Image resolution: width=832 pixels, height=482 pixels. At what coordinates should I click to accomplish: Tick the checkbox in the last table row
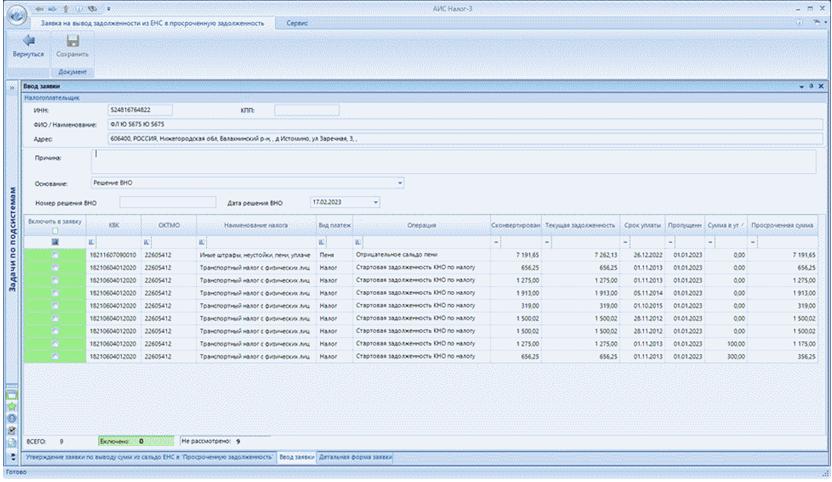click(55, 355)
